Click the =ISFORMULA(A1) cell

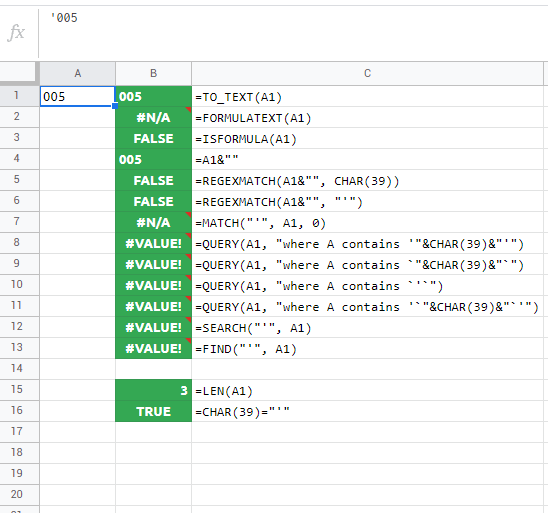click(367, 138)
